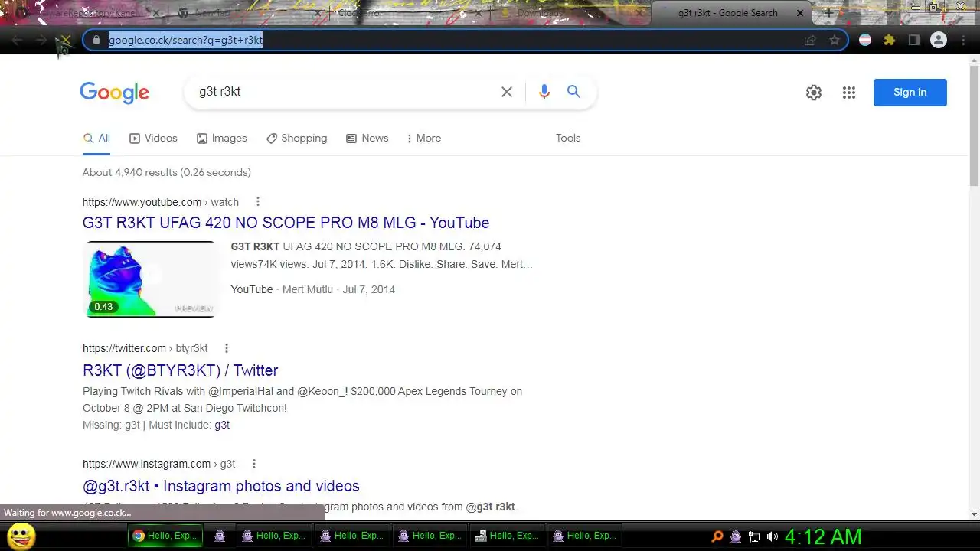Switch to the News results tab
The width and height of the screenshot is (980, 551).
(367, 139)
